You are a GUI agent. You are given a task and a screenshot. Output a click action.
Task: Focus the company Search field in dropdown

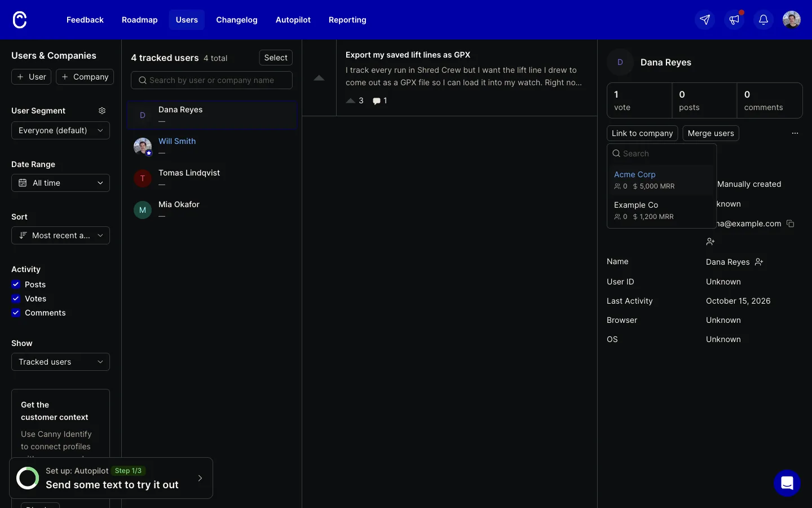[x=661, y=154]
